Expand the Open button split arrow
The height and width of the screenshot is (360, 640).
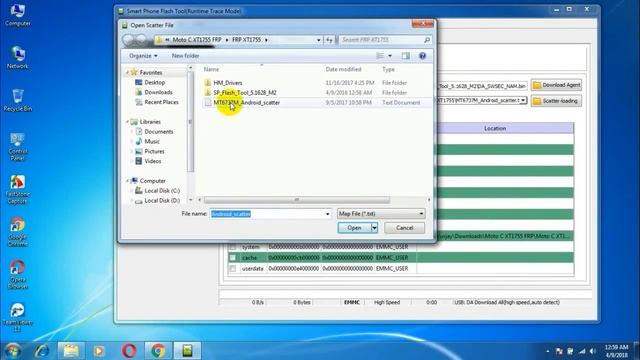click(374, 228)
